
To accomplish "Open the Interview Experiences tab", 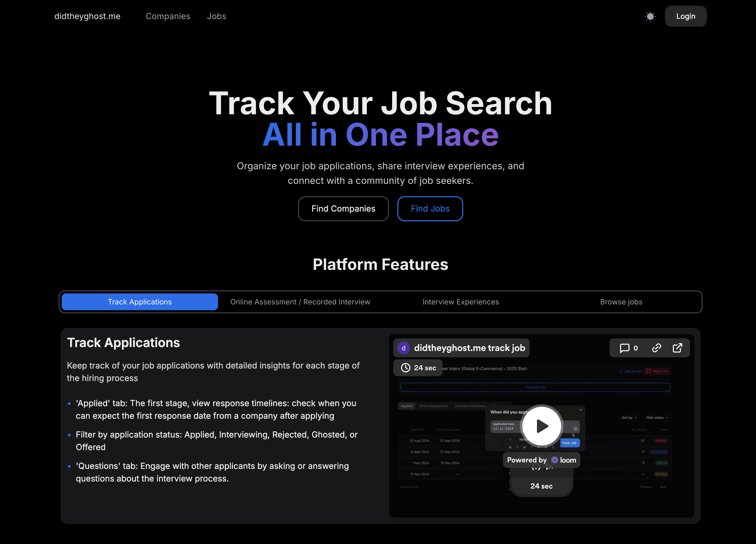I will tap(460, 302).
